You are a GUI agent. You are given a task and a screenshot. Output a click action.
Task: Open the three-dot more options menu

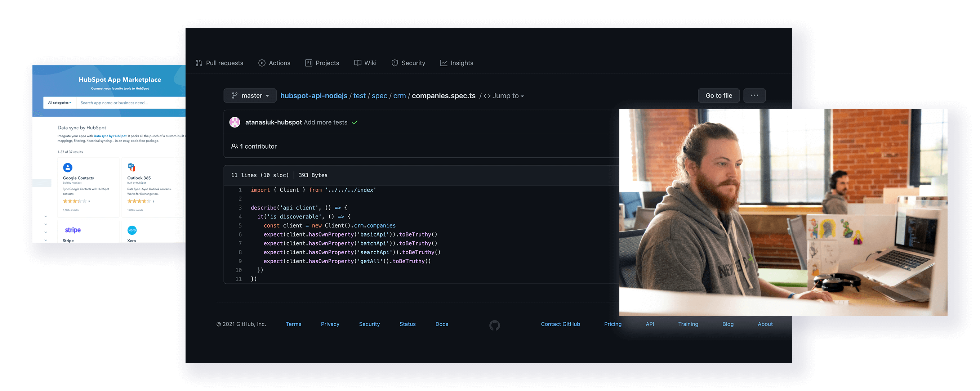[x=754, y=96]
